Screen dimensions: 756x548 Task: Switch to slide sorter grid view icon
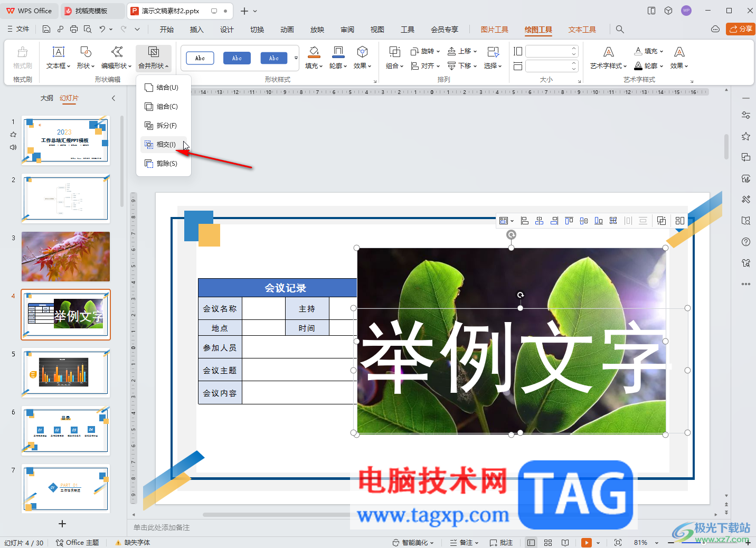[548, 543]
